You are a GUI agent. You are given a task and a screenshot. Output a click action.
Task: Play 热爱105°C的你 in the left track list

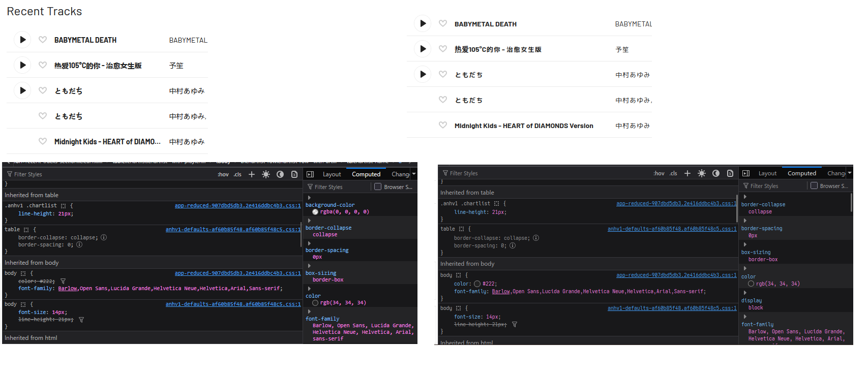click(22, 65)
